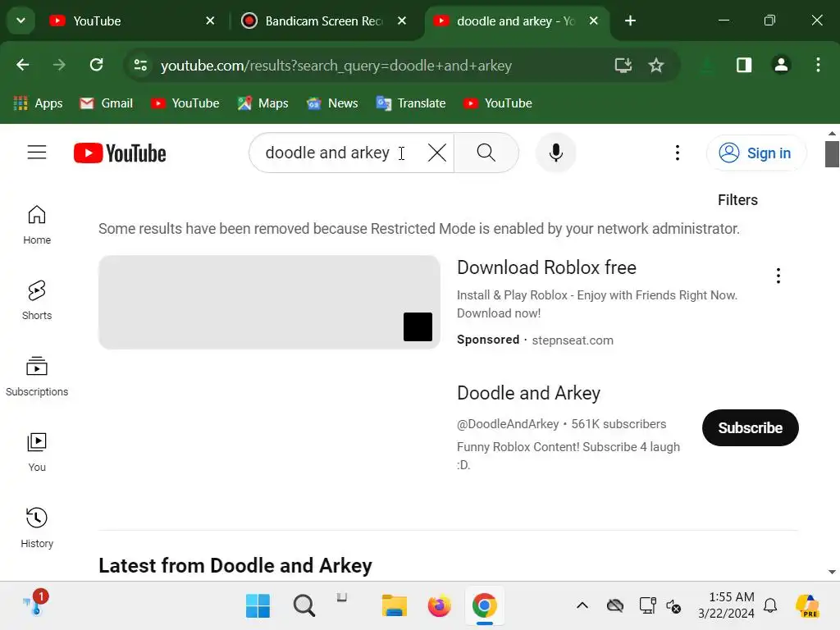
Task: Select the doodle and arkey tab
Action: 514,21
